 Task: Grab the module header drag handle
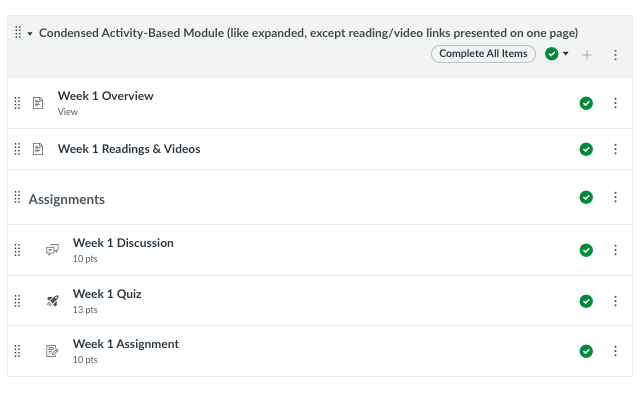[18, 32]
